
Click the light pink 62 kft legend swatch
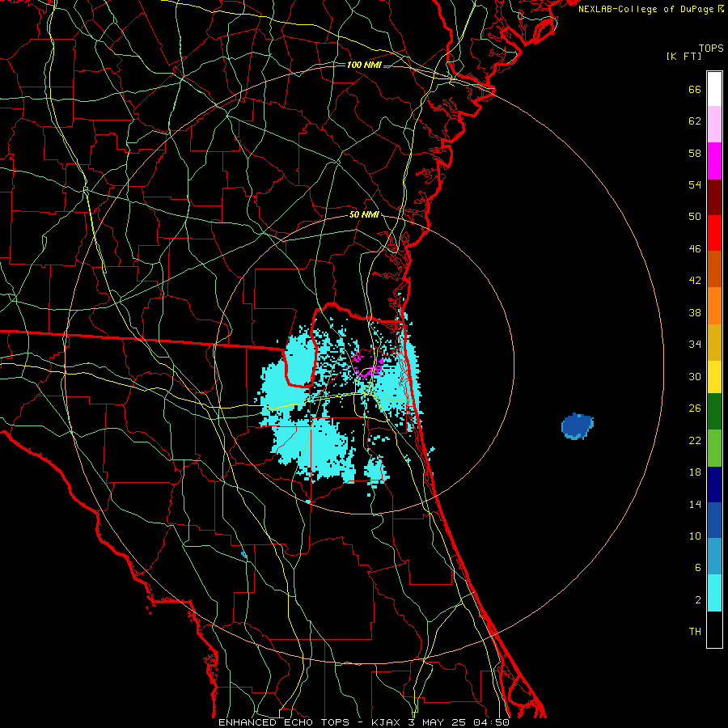point(714,125)
